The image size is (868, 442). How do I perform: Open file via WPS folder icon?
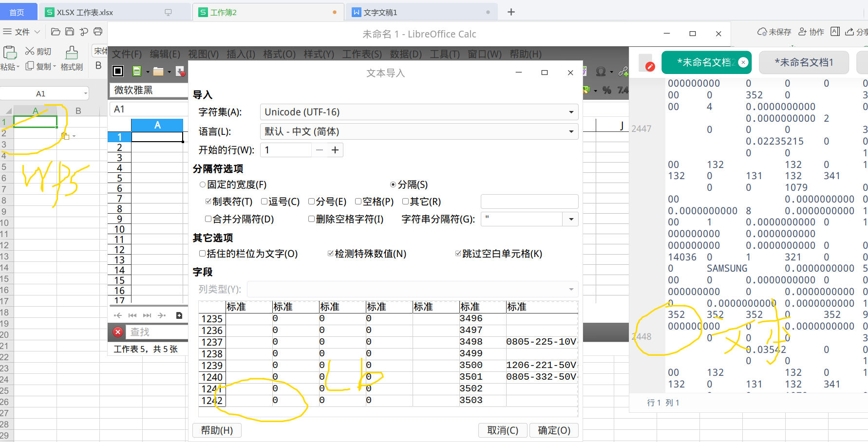coord(56,32)
